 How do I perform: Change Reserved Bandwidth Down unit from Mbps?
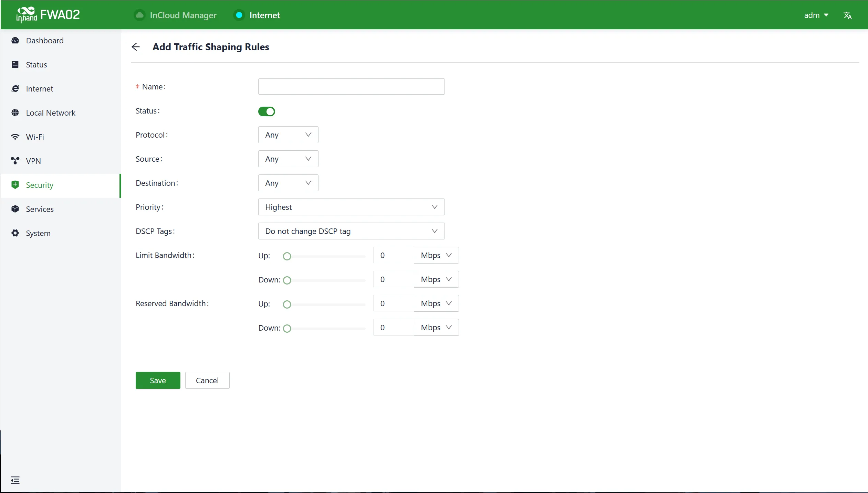(x=436, y=328)
